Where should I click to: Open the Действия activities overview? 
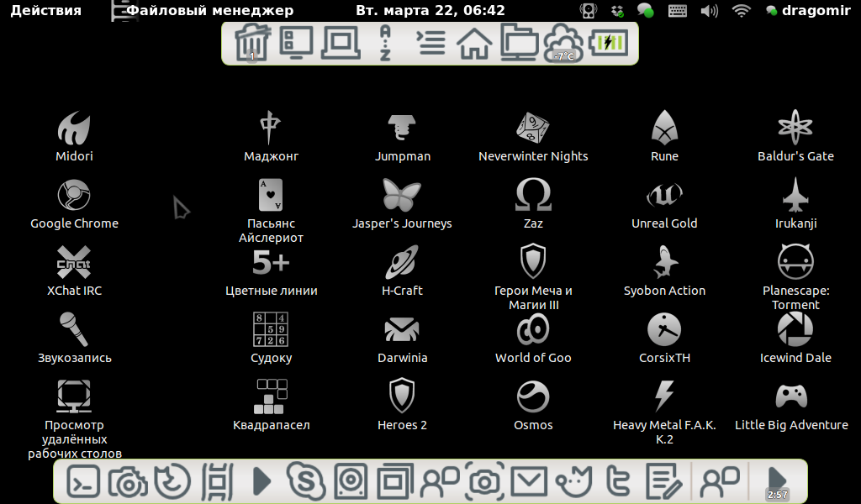point(46,10)
